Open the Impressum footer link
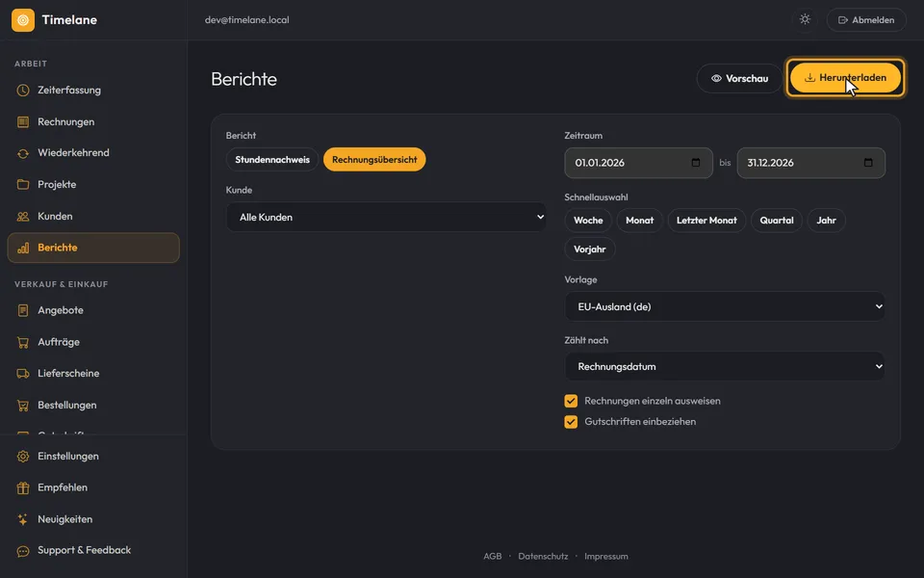 [606, 556]
